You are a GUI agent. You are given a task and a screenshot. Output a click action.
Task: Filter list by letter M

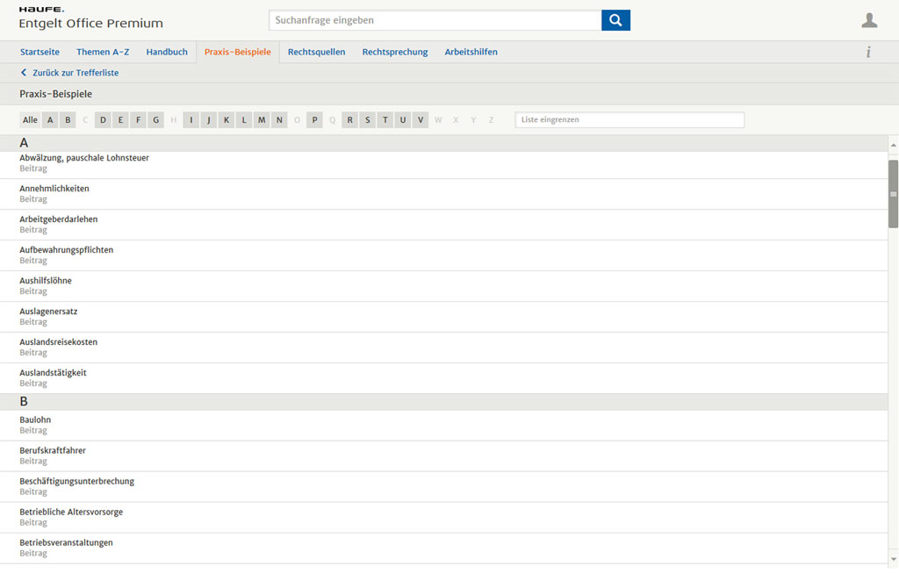click(x=262, y=119)
